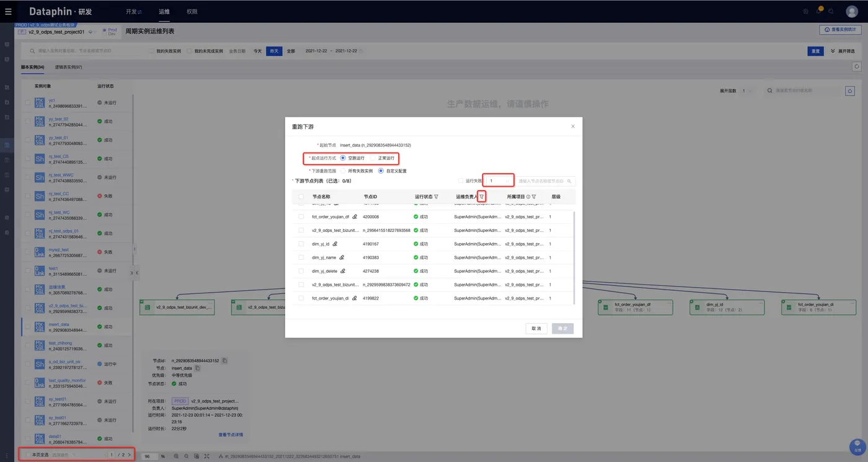Click the 查看实例统计 button

pos(840,29)
